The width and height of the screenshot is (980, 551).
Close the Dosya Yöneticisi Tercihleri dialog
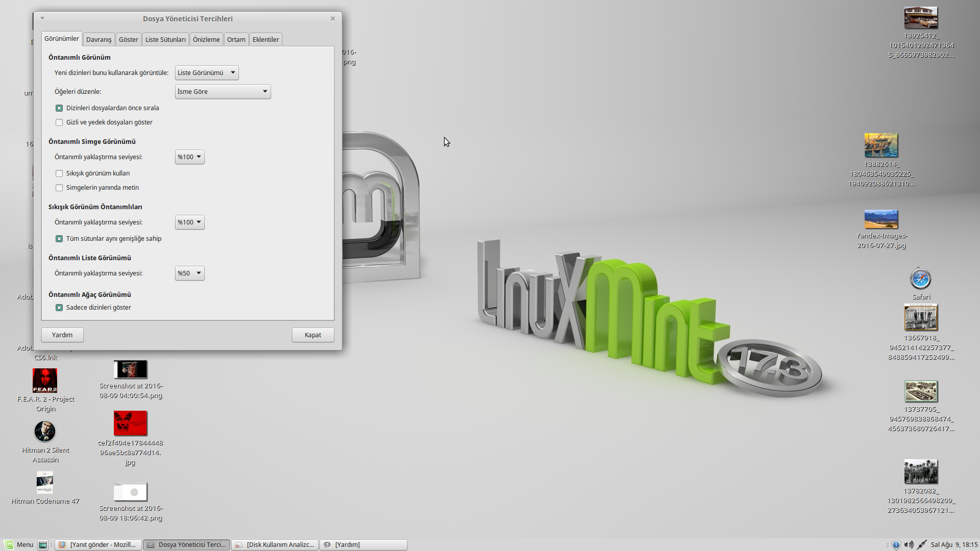tap(333, 18)
